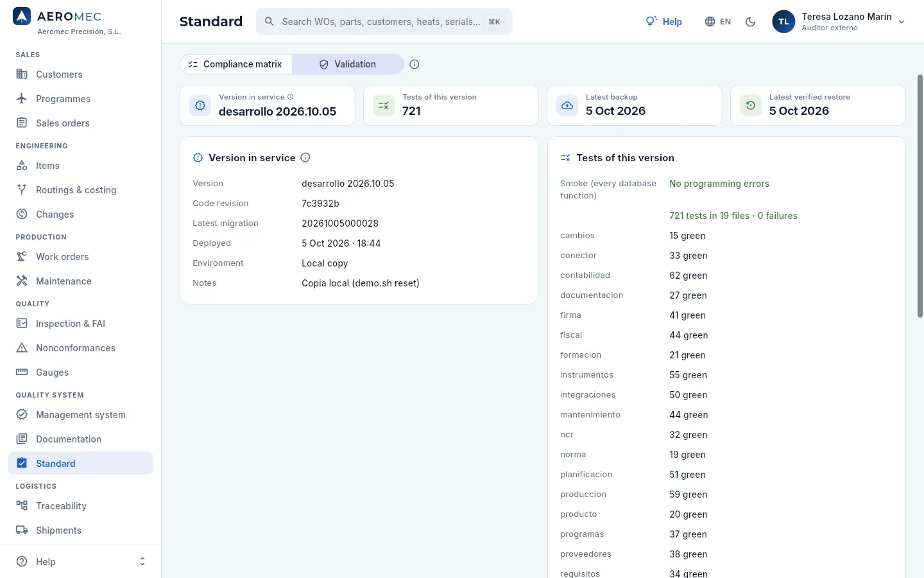
Task: Click the Latest verified restore icon
Action: point(751,105)
